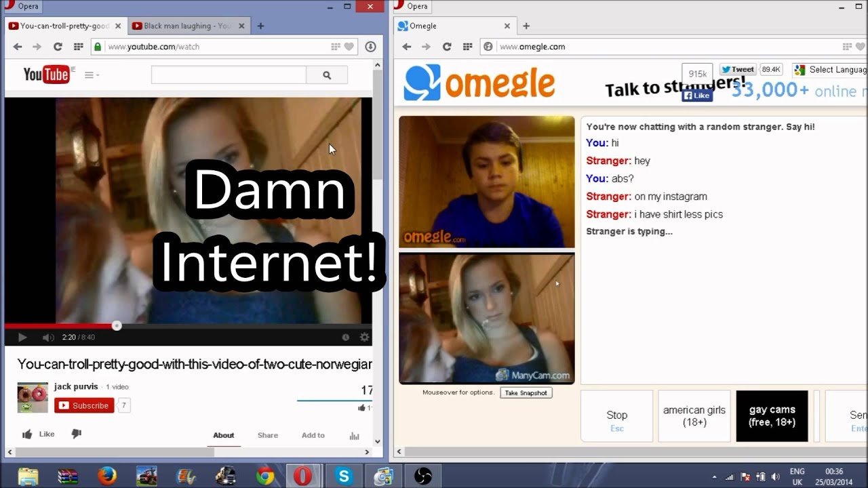Open the YouTube player settings gear
Screen dimensions: 868x488
[x=364, y=337]
